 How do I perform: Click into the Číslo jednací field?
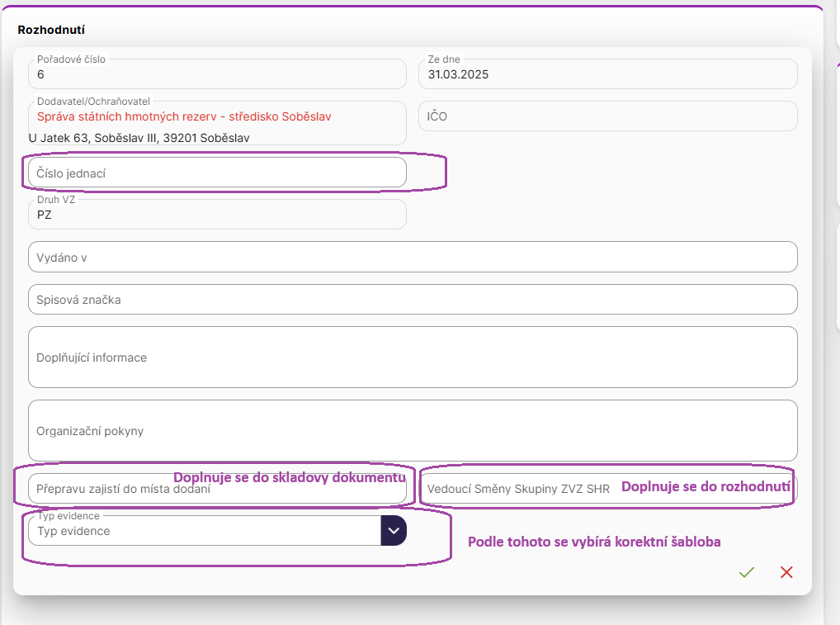[x=217, y=173]
